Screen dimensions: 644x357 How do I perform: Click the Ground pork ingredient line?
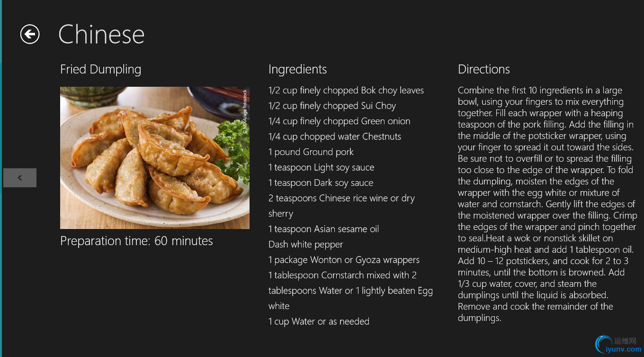tap(311, 152)
